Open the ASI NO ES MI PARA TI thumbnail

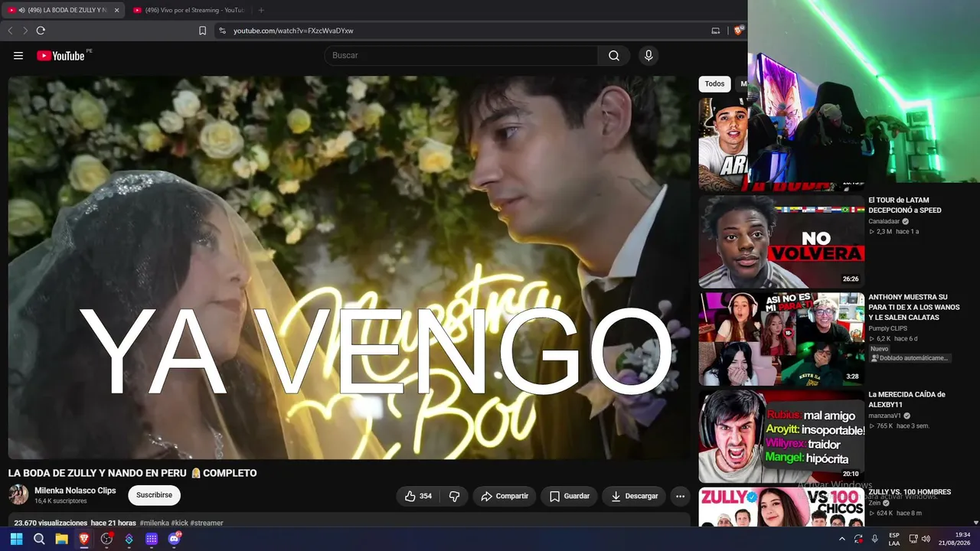[782, 339]
